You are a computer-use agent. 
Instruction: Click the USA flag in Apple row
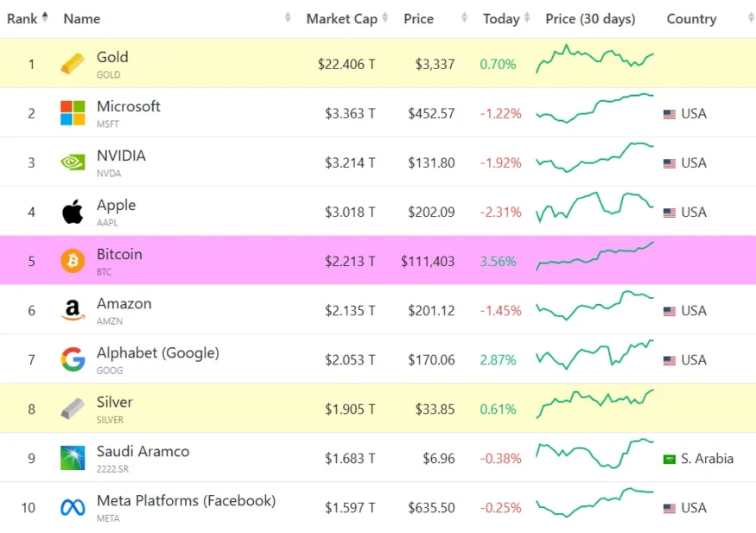tap(670, 213)
